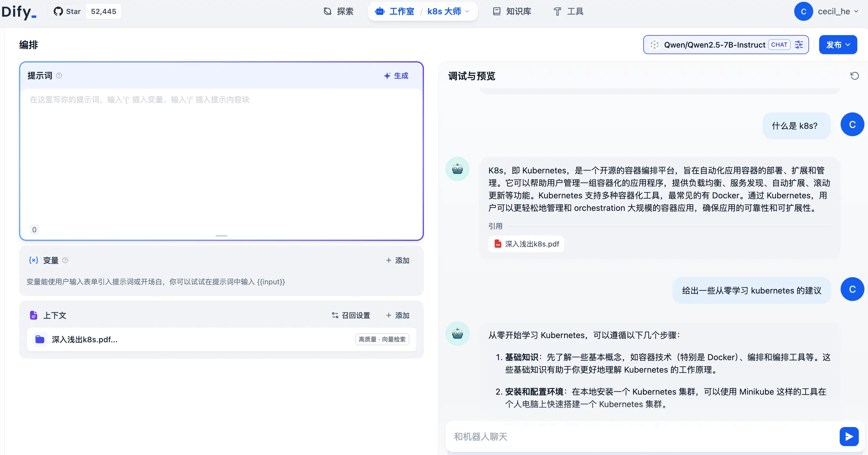Click the 工具 hammer icon
The image size is (868, 455).
coord(557,11)
